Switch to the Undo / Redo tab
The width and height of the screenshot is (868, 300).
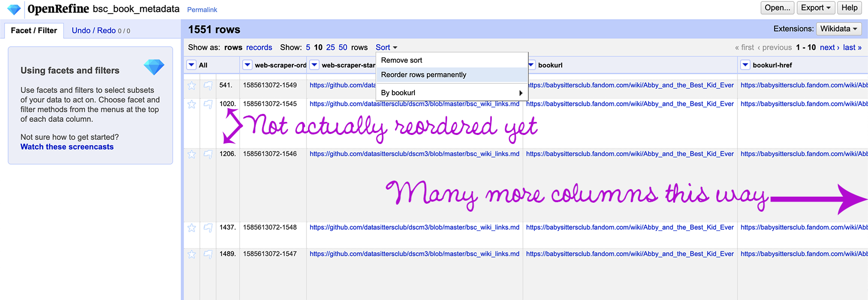pyautogui.click(x=101, y=31)
